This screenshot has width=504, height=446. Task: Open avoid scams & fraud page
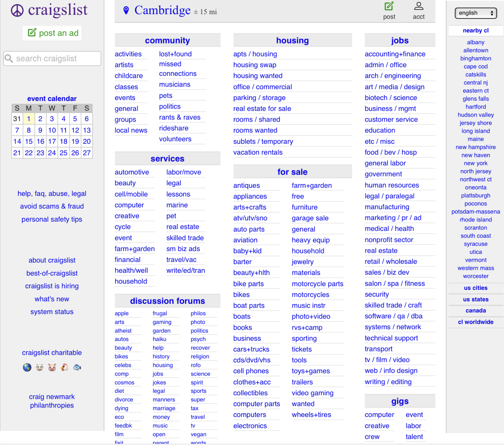(52, 206)
